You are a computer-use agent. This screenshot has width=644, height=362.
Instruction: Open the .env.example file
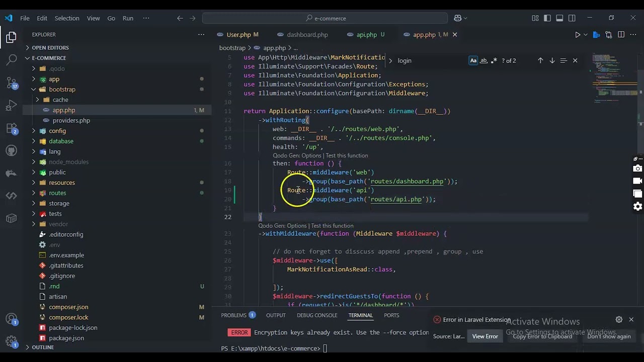click(66, 255)
